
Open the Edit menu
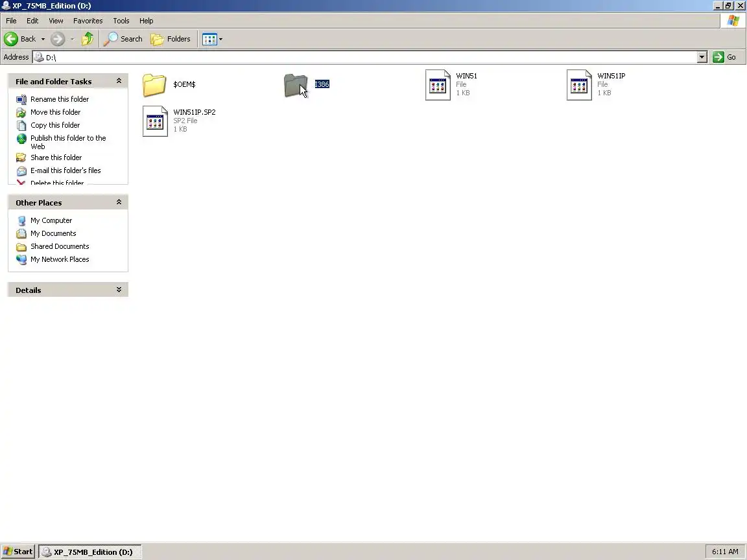click(32, 21)
